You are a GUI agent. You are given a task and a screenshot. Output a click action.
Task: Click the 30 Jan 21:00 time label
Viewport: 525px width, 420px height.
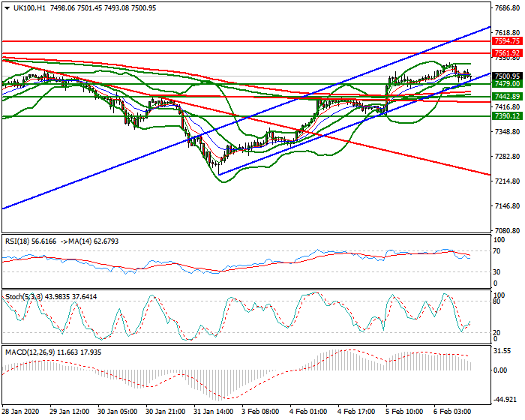pos(166,411)
